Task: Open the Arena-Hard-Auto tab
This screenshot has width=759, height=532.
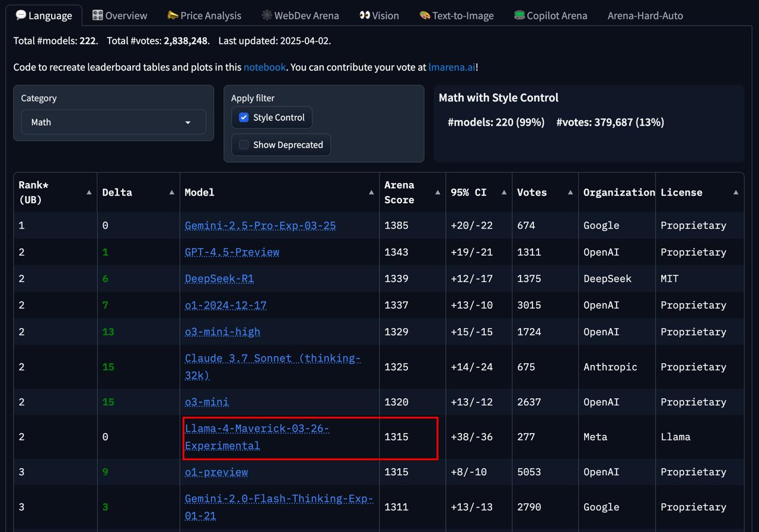Action: click(x=645, y=15)
